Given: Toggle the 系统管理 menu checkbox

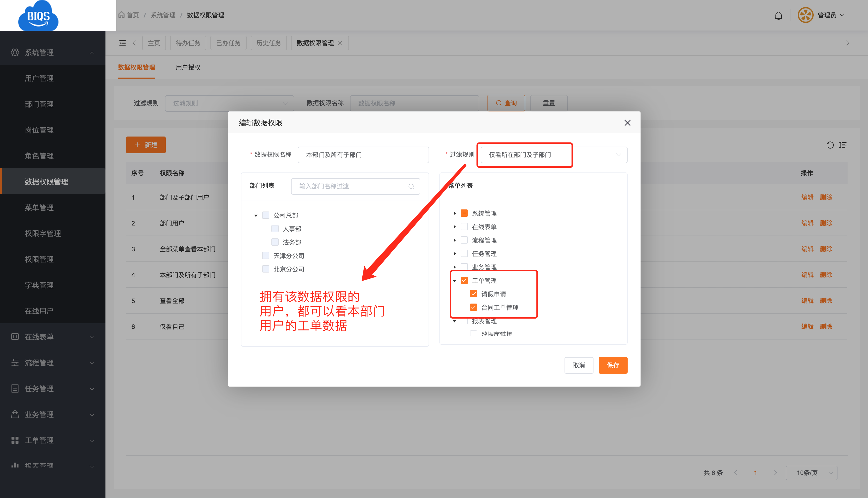Looking at the screenshot, I should tap(464, 213).
